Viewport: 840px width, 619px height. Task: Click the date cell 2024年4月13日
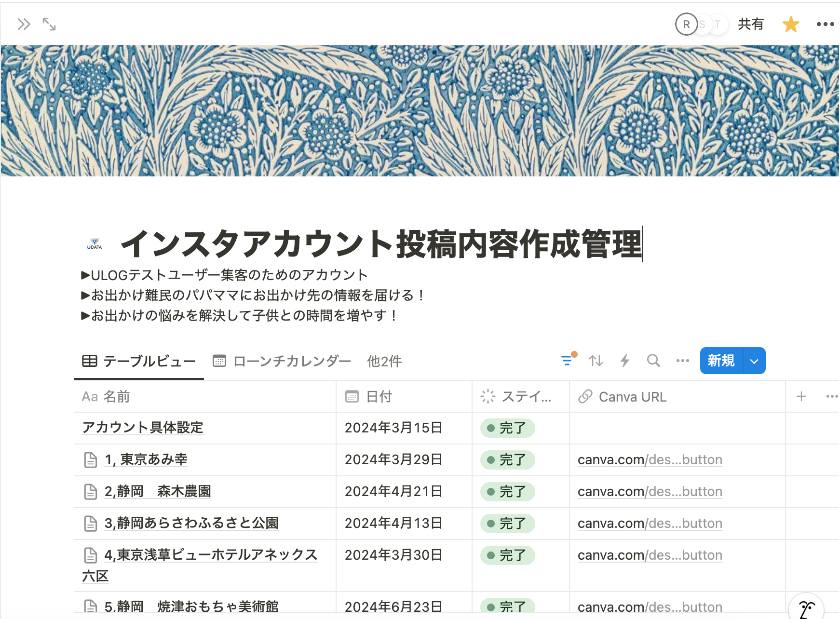coord(404,524)
